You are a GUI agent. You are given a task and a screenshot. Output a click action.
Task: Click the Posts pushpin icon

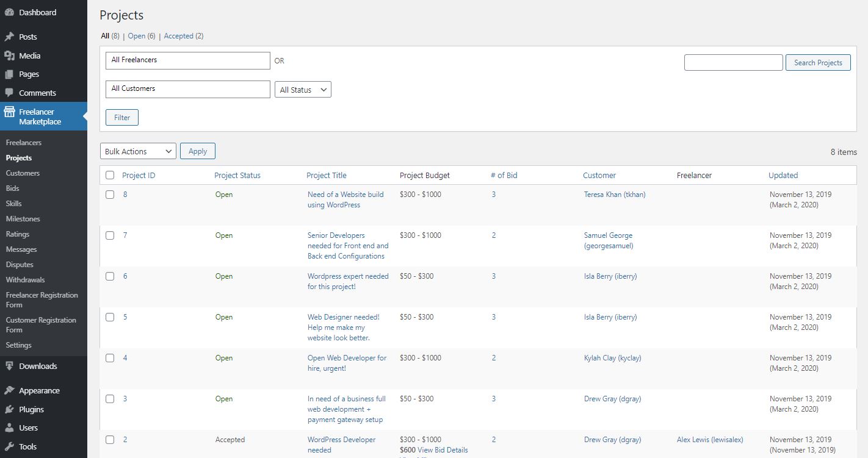[x=9, y=37]
